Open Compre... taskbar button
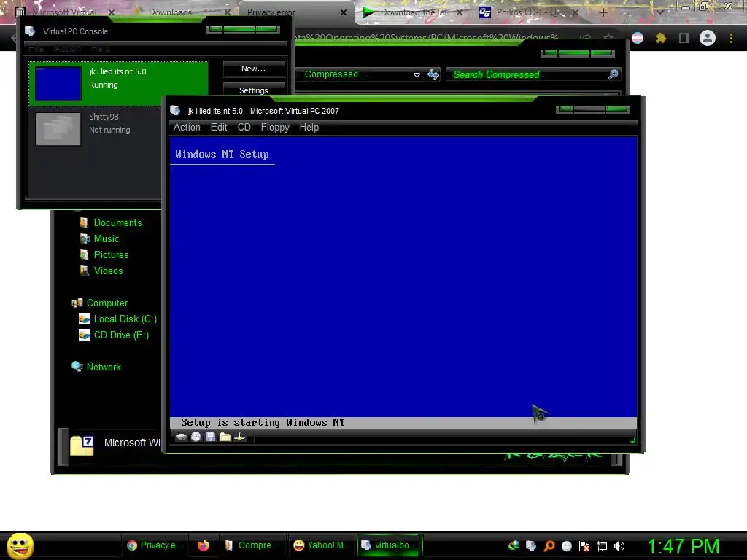The height and width of the screenshot is (560, 747). point(253,545)
